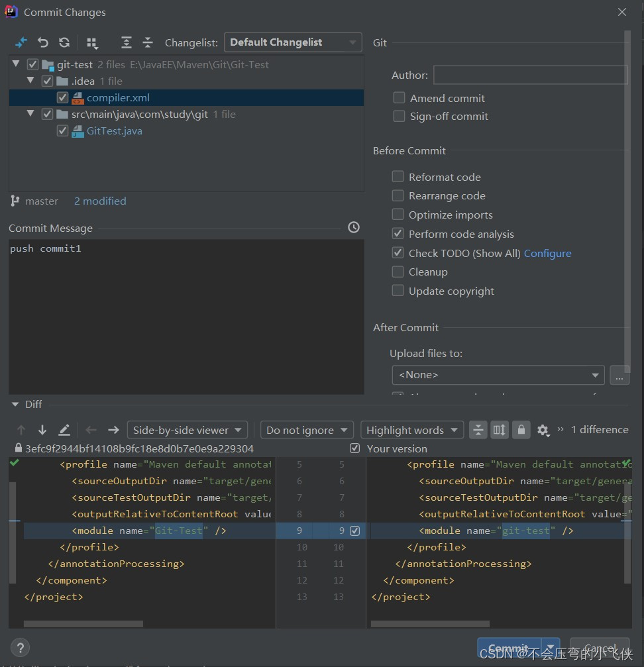Open help with question mark button
The image size is (644, 667).
[20, 648]
